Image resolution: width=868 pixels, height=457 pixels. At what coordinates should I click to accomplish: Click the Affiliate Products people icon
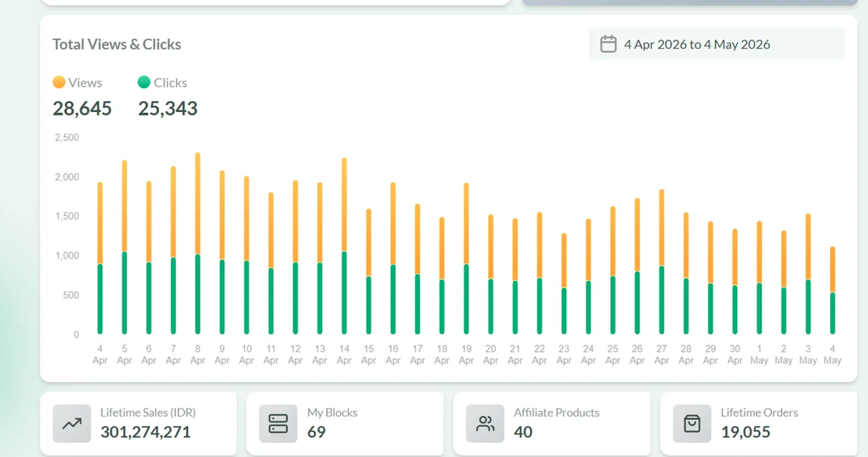pyautogui.click(x=485, y=423)
